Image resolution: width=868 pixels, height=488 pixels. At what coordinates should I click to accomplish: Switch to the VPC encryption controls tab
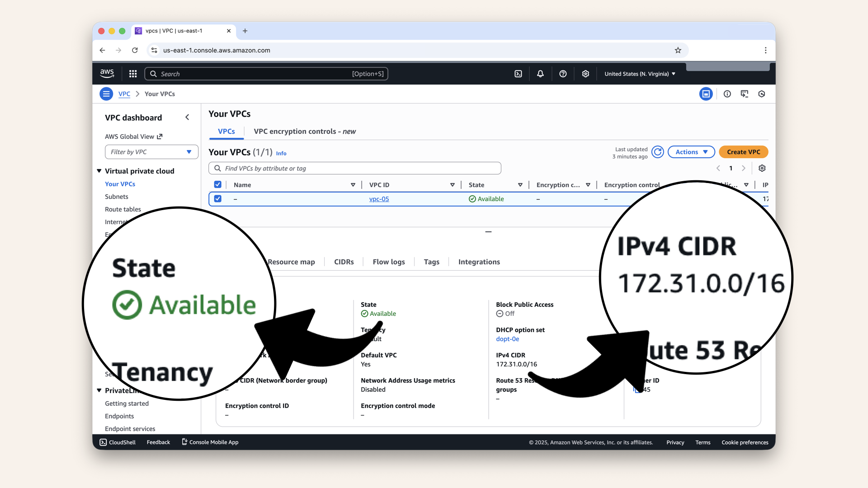(304, 131)
